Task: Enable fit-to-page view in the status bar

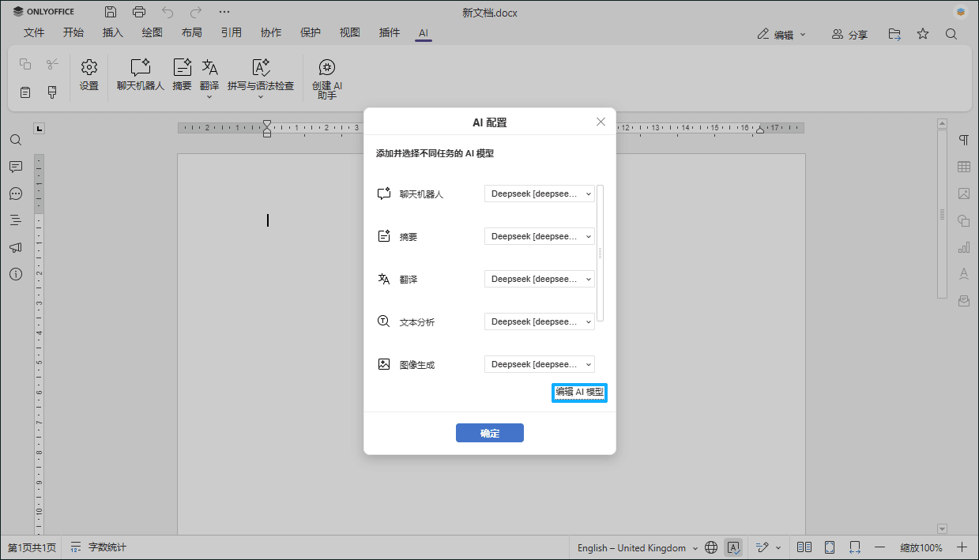Action: pos(829,547)
